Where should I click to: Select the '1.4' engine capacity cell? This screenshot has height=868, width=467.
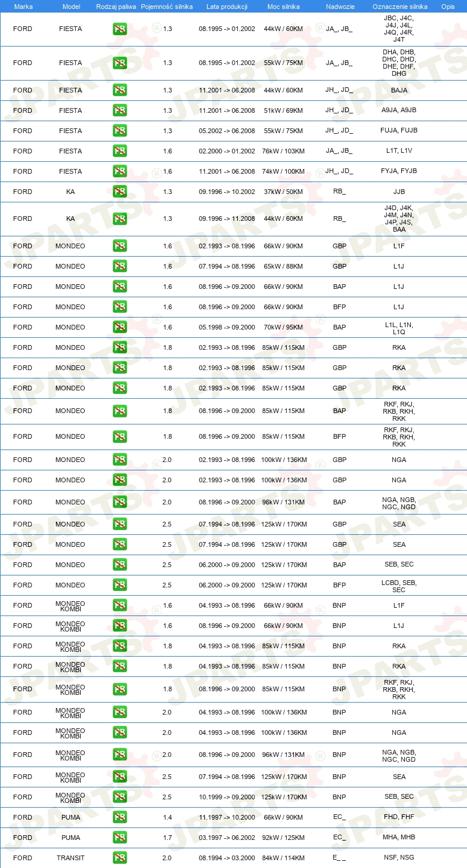[x=167, y=817]
